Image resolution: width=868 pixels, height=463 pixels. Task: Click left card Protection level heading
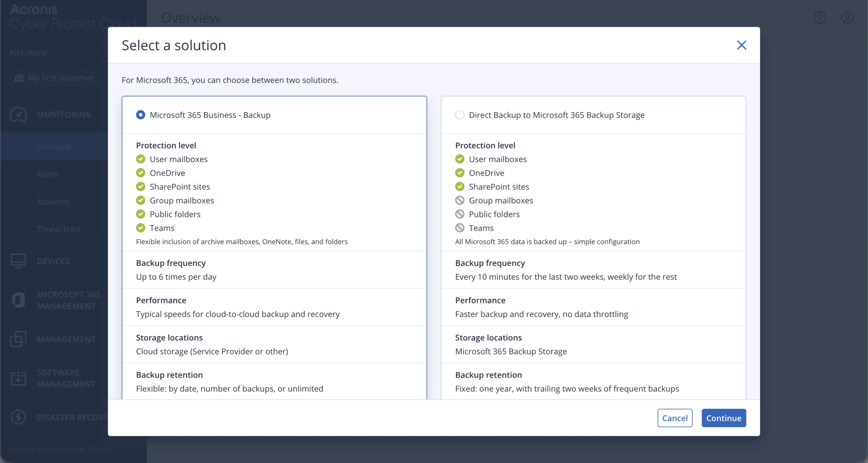pos(166,145)
